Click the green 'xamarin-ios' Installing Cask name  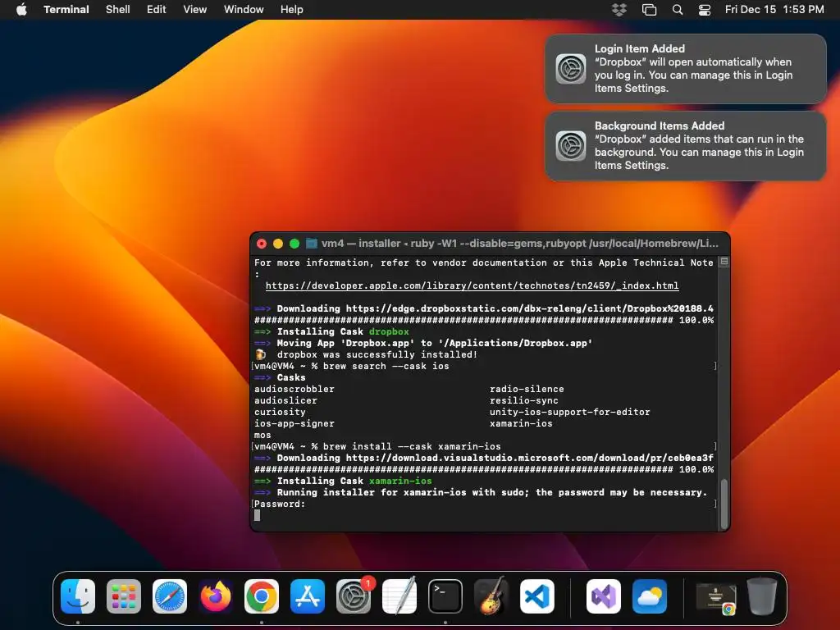point(400,481)
